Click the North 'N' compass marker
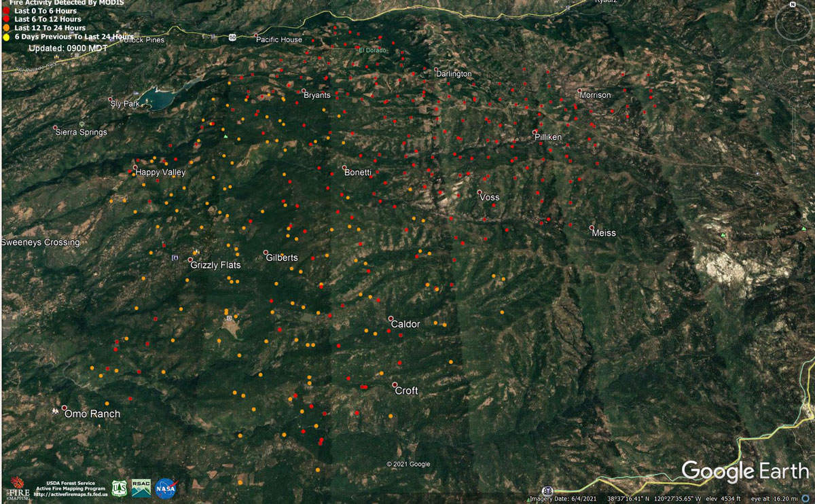Screen dimensions: 815x504 [x=793, y=4]
